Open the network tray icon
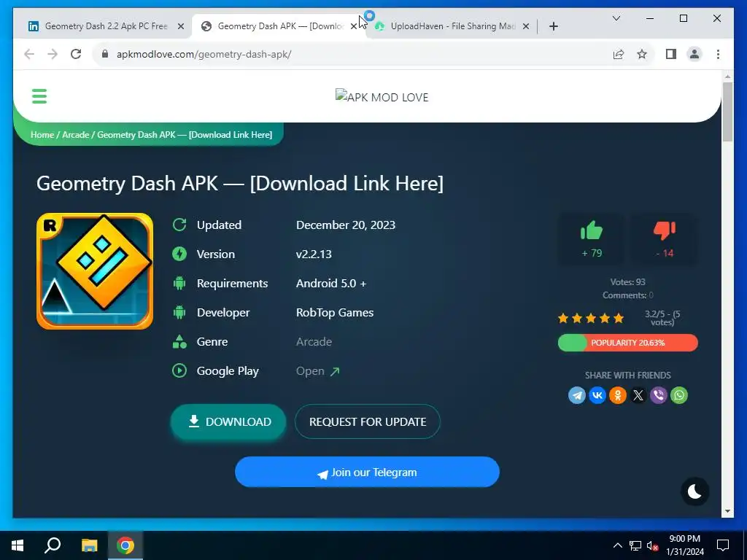The height and width of the screenshot is (560, 747). (635, 545)
